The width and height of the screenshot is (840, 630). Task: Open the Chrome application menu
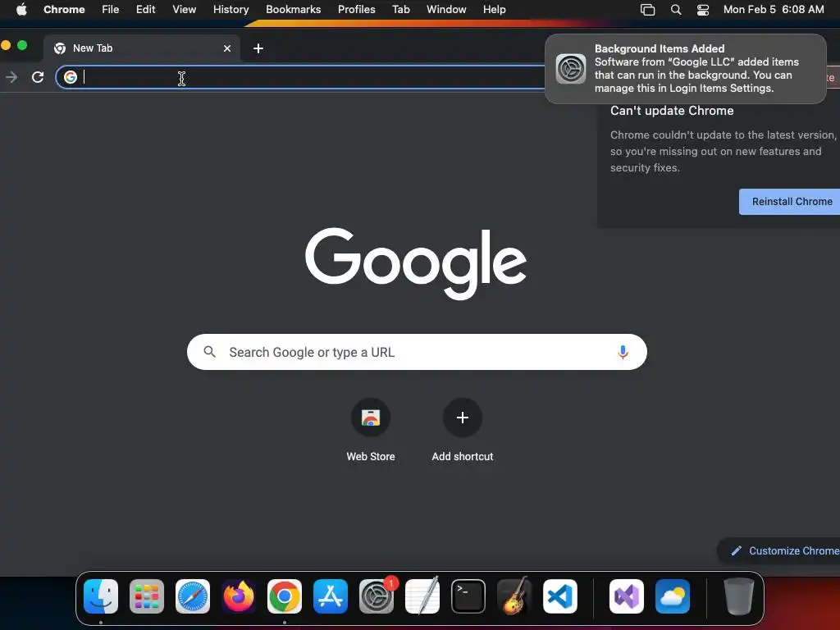(64, 10)
